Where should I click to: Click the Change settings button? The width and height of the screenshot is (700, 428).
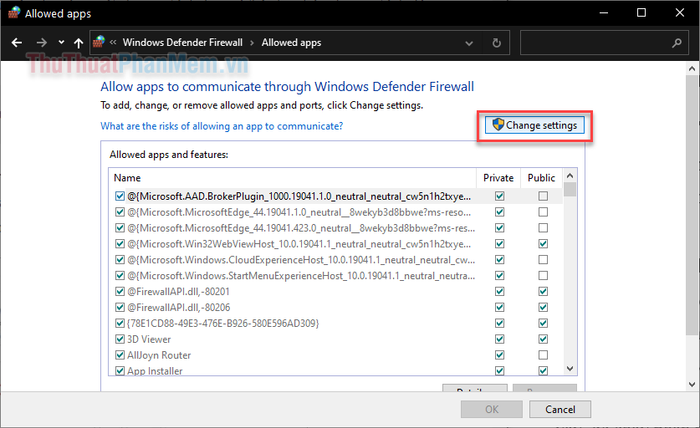click(534, 125)
